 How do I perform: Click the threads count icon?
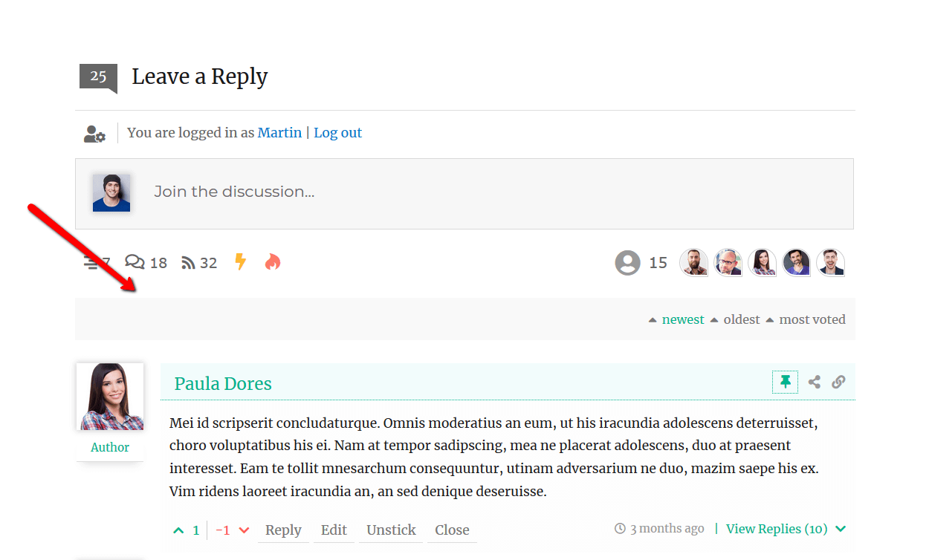click(x=91, y=262)
